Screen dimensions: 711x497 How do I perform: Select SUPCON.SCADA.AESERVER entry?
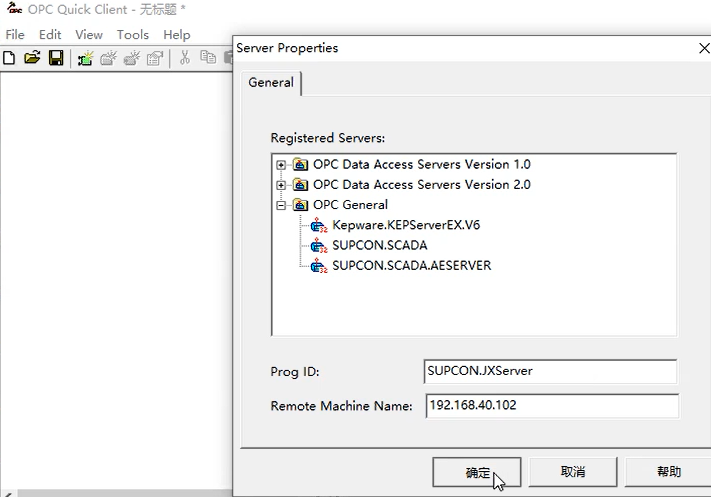411,265
